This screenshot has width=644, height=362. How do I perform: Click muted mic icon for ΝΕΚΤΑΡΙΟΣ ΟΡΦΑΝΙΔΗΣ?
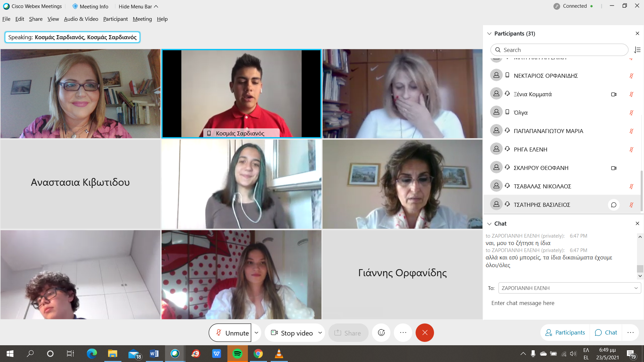click(x=631, y=76)
